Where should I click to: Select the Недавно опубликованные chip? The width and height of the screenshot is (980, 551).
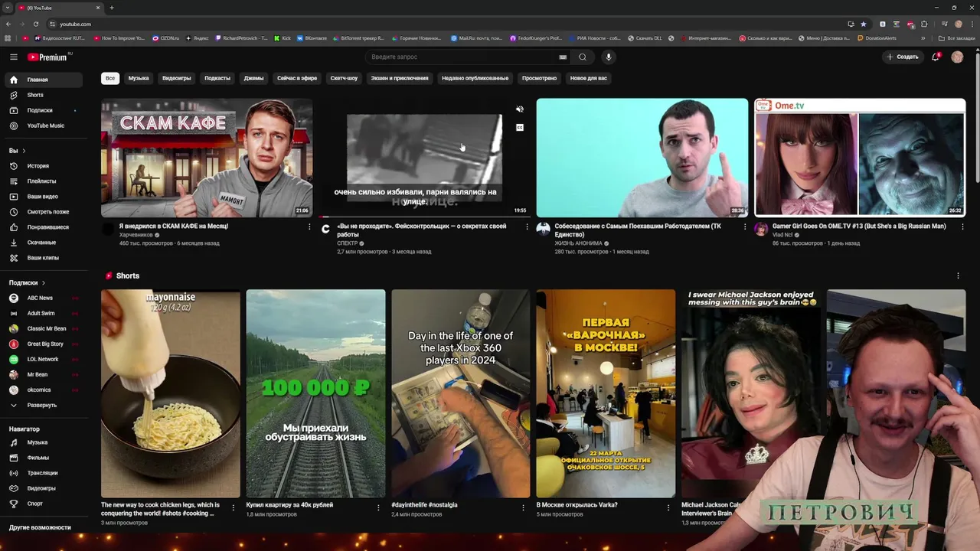click(x=475, y=78)
